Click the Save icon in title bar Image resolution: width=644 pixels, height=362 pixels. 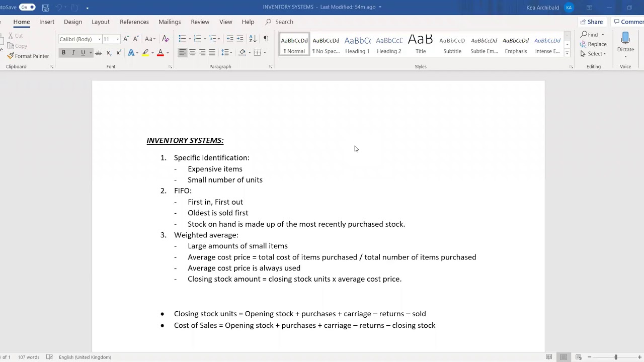coord(46,8)
